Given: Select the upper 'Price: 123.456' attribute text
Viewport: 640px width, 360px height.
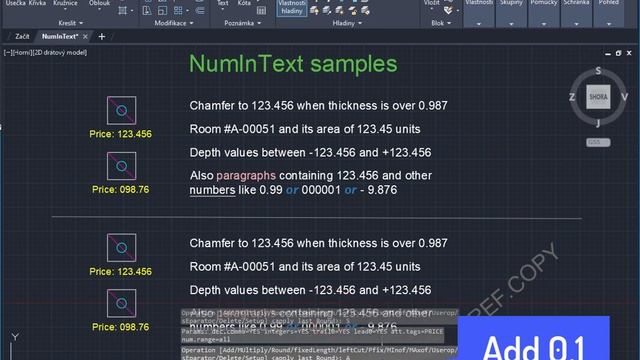Looking at the screenshot, I should [120, 134].
